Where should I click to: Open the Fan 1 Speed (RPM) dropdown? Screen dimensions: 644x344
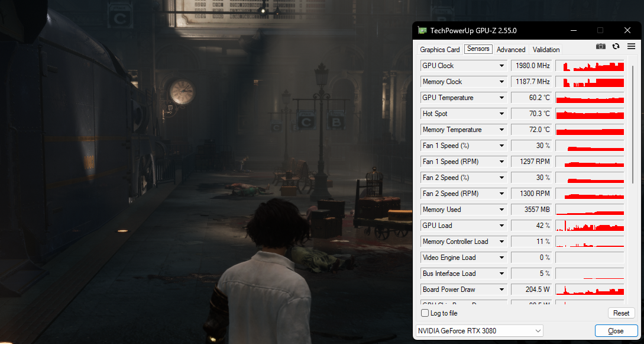[x=502, y=162]
